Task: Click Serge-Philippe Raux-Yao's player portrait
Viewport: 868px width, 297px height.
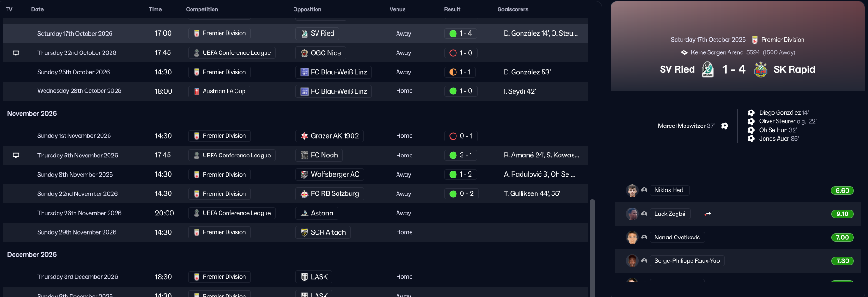Action: tap(632, 261)
